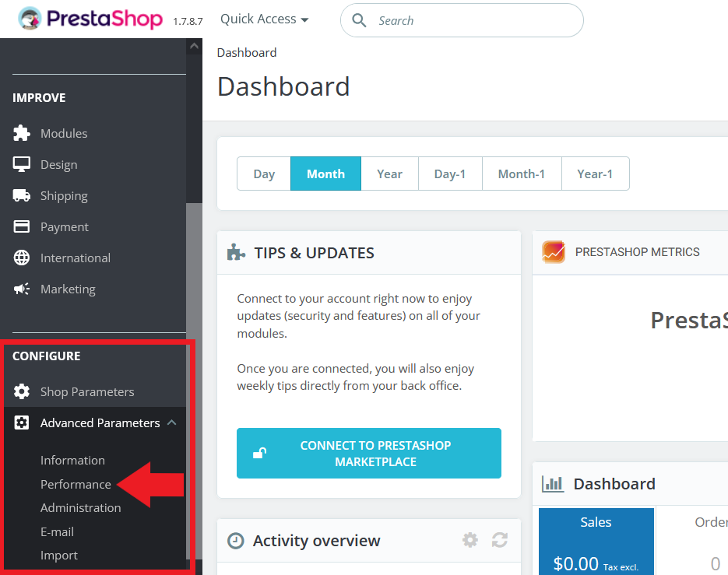Open the Payment menu item
Viewport: 728px width, 575px height.
65,227
